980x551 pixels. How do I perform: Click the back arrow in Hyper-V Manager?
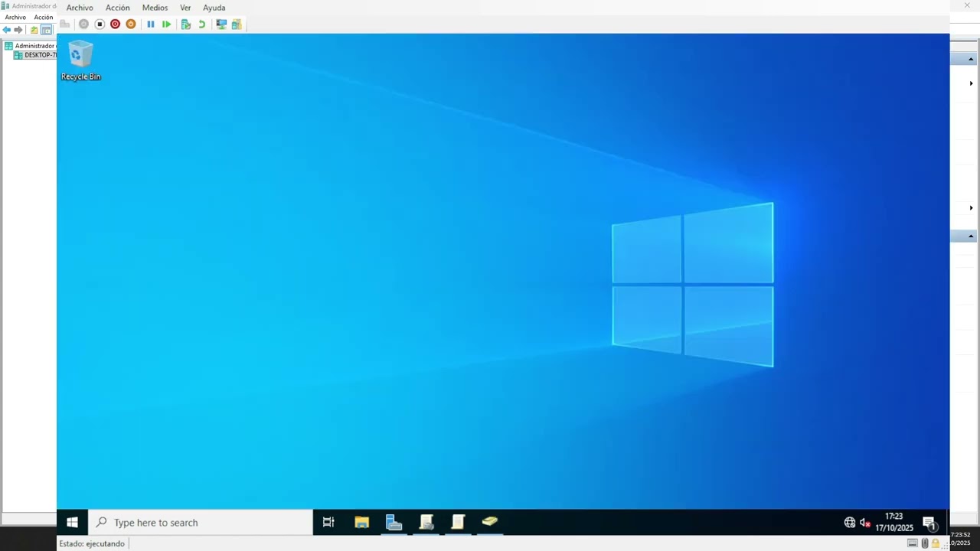[x=7, y=30]
